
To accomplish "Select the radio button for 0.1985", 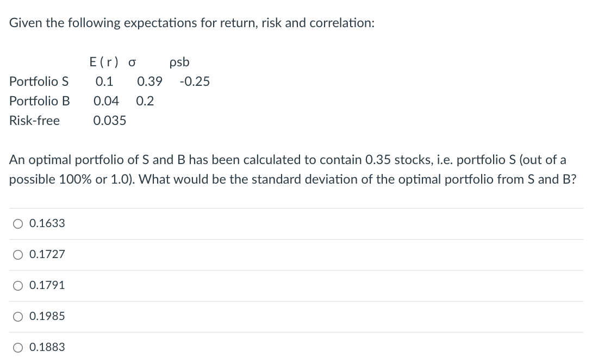I will click(17, 316).
